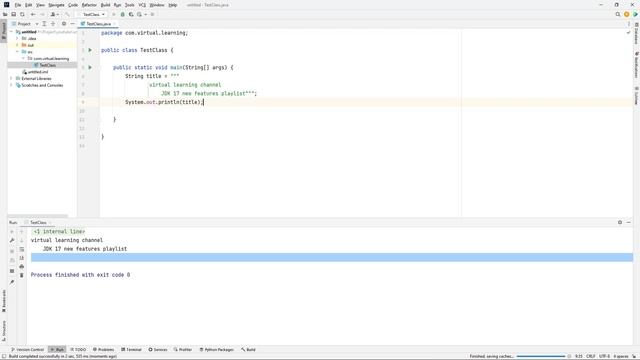
Task: Click the Build hammer icon in toolbar
Action: (67, 14)
